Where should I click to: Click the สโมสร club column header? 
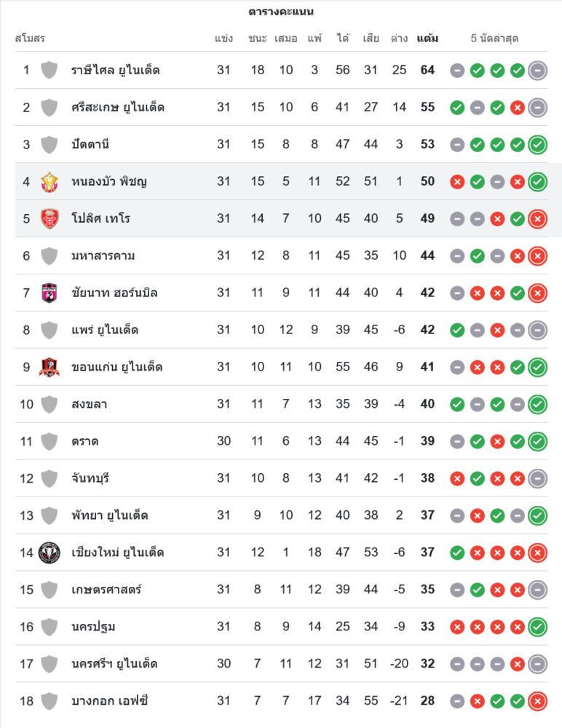coord(30,39)
